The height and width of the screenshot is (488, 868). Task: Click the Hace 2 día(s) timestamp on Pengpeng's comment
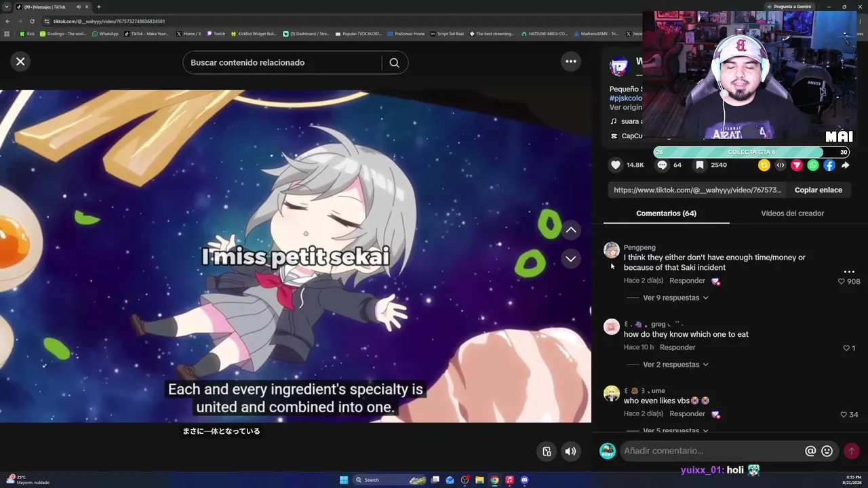tap(644, 281)
